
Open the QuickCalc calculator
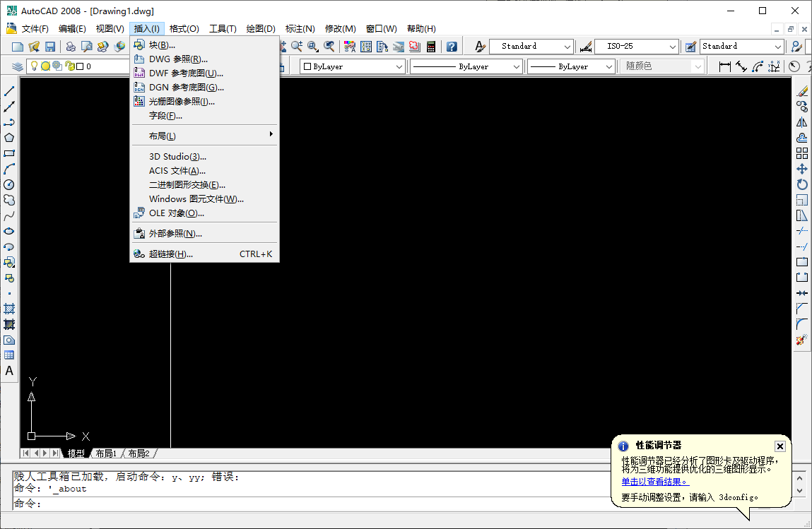coord(431,47)
